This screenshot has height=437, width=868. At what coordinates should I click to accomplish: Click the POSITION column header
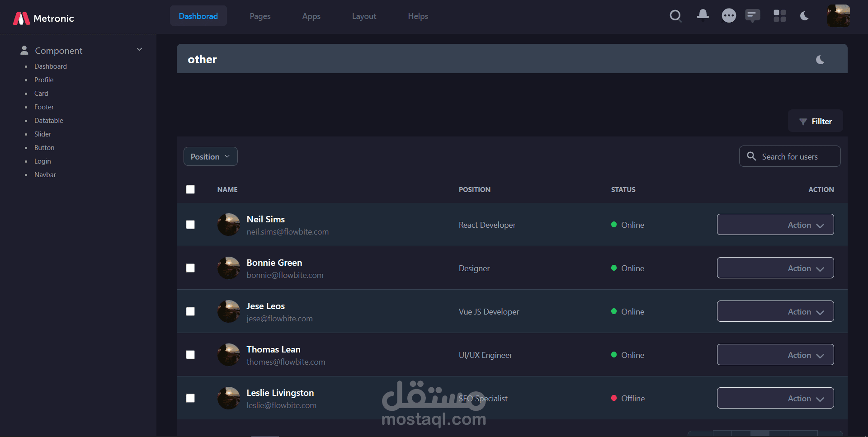475,190
